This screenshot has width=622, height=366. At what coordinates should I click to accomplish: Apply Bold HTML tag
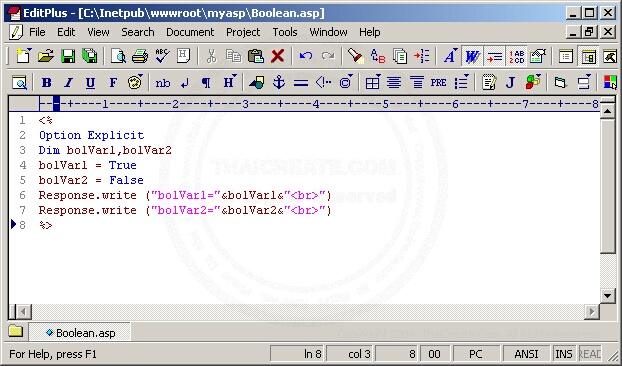[46, 83]
